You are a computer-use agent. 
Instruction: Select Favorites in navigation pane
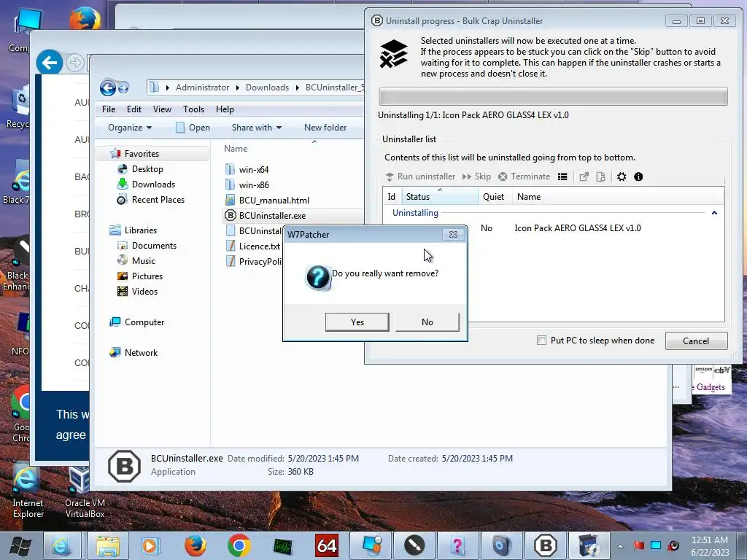[142, 153]
